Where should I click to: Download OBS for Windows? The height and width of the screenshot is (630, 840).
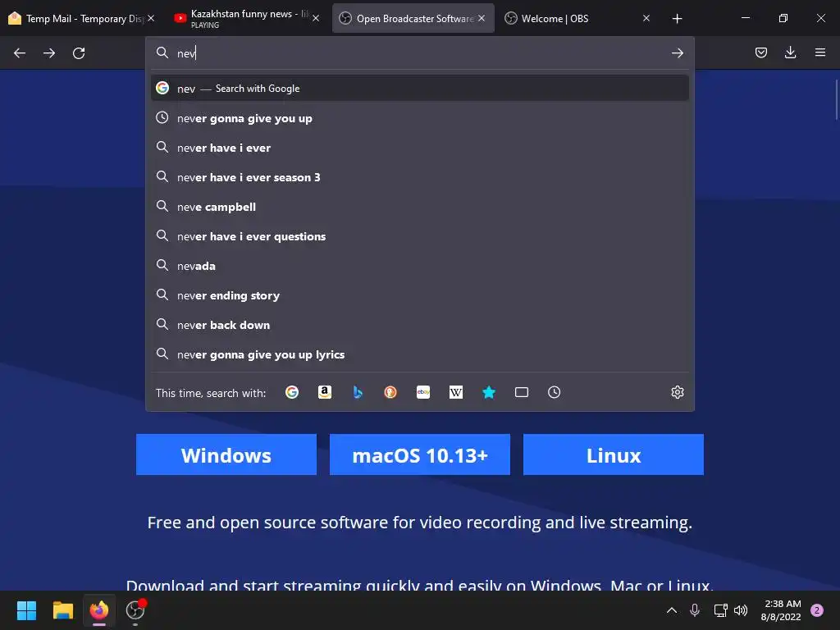click(x=226, y=454)
